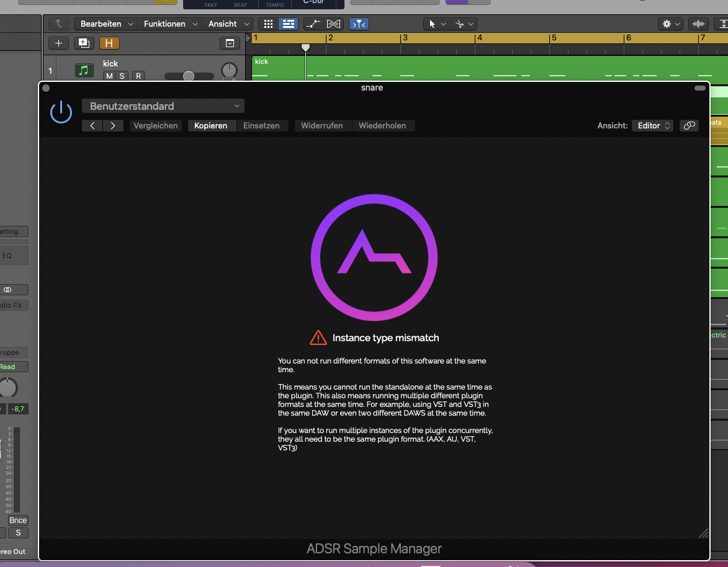Click the Instance type mismatch heading
Viewport: 728px width, 567px height.
pos(385,338)
